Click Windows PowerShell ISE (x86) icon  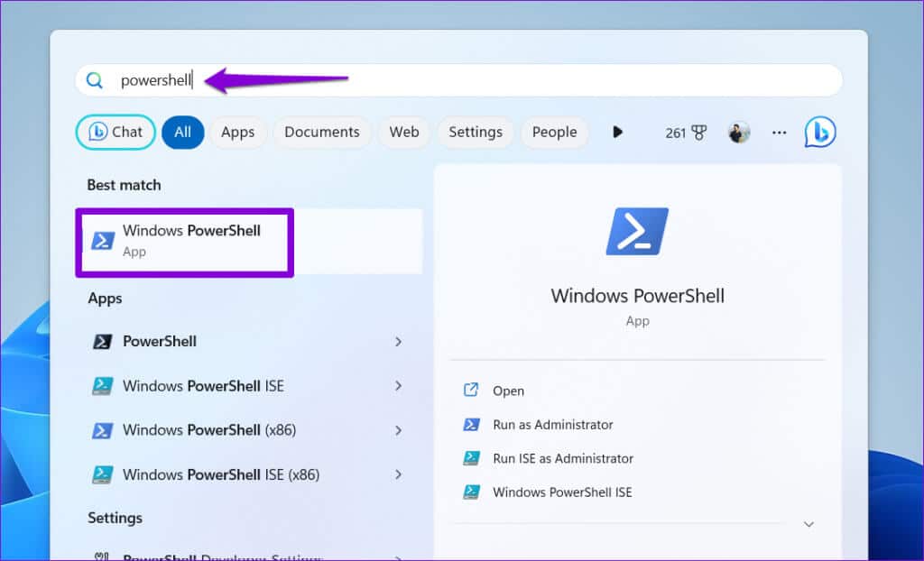[x=103, y=474]
